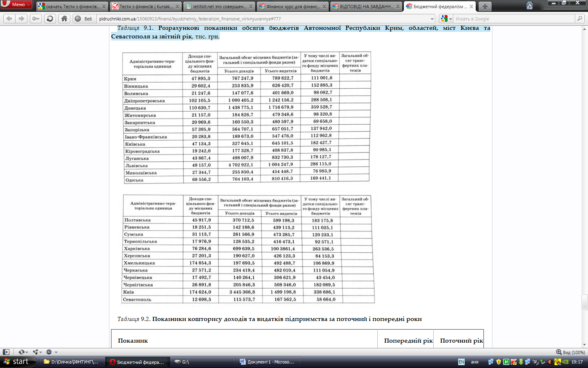Open the D:\Олічка\ІФНТУНГ folder taskbar button
The image size is (588, 368).
click(x=72, y=362)
